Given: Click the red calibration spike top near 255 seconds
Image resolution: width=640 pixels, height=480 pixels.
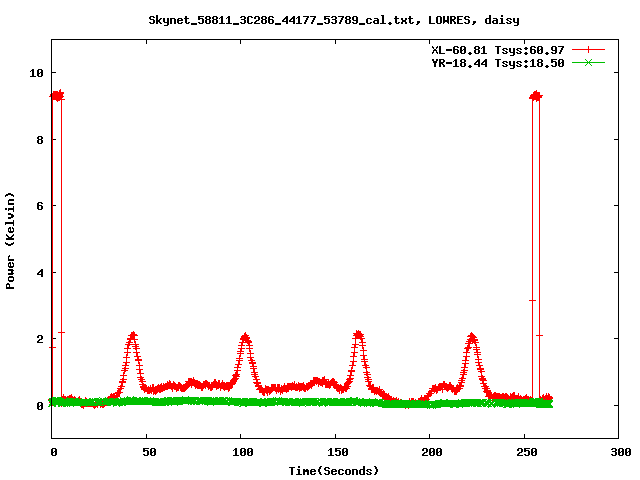Looking at the screenshot, I should (x=536, y=96).
